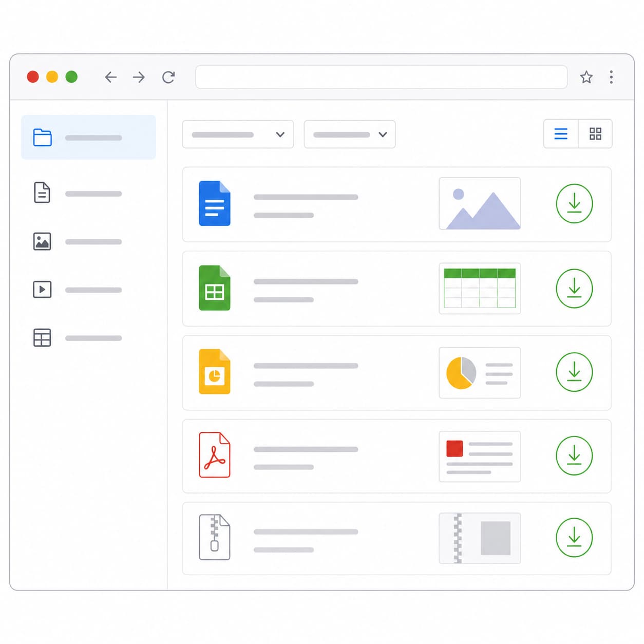Expand the first filter dropdown
The height and width of the screenshot is (644, 644).
tap(238, 135)
